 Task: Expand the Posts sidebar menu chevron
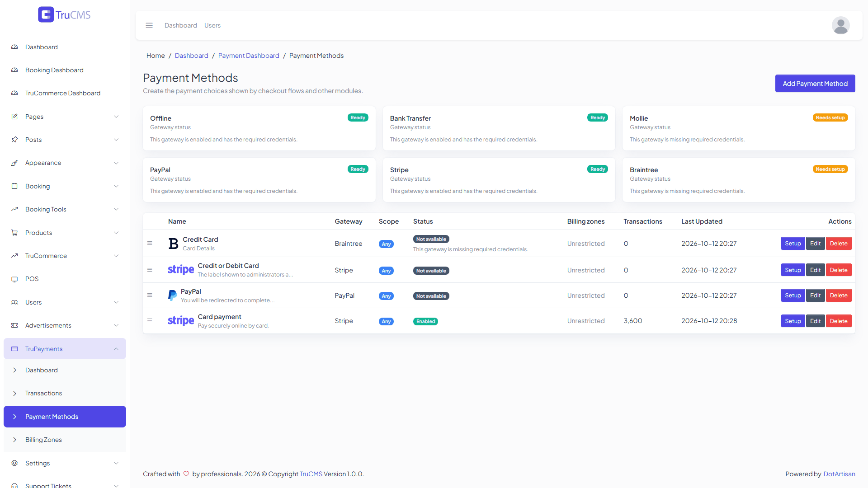click(116, 140)
